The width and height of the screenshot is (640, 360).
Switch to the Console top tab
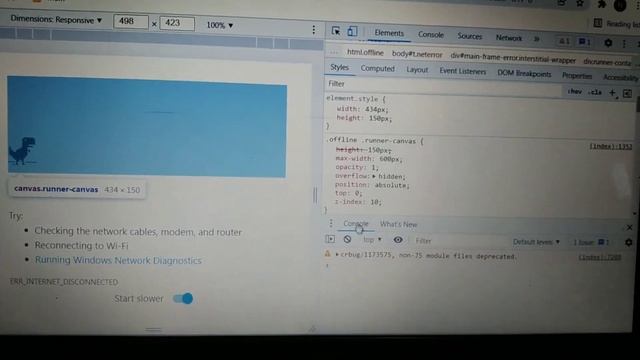[x=431, y=35]
